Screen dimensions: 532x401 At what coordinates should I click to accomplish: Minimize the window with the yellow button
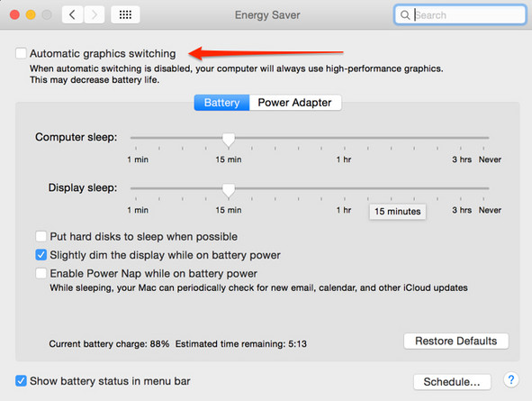point(31,15)
